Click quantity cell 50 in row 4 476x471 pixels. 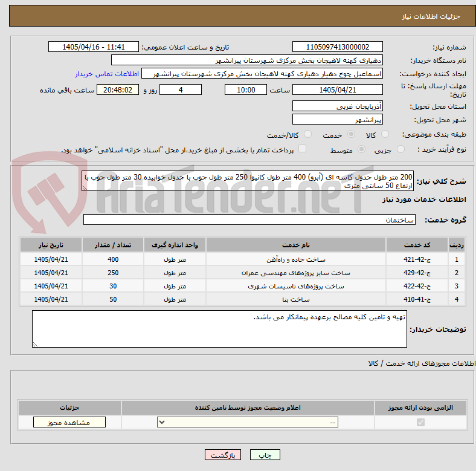pyautogui.click(x=113, y=300)
